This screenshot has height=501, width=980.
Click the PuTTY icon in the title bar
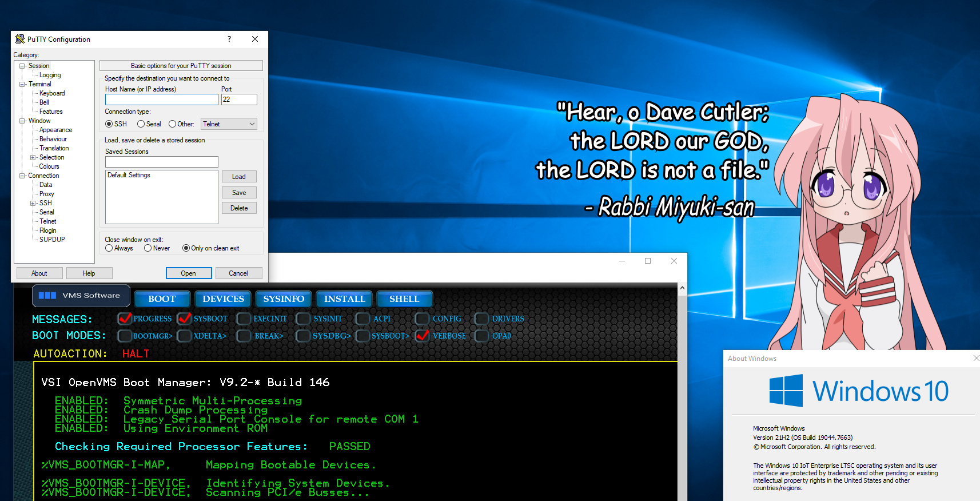click(x=20, y=39)
